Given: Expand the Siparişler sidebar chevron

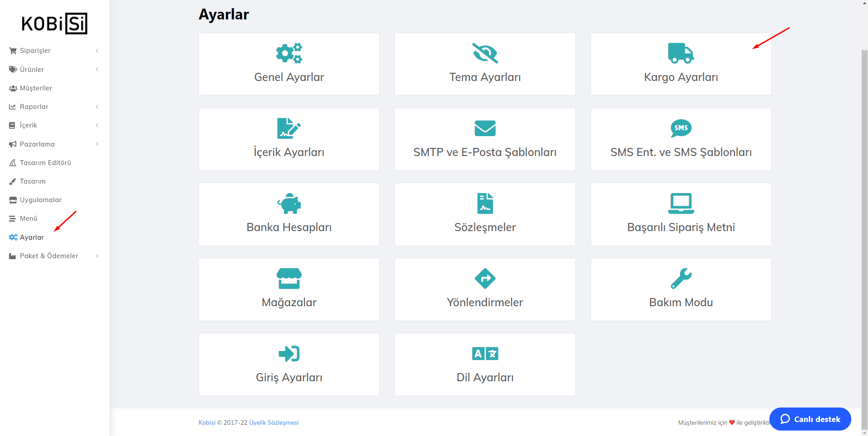Looking at the screenshot, I should [97, 51].
